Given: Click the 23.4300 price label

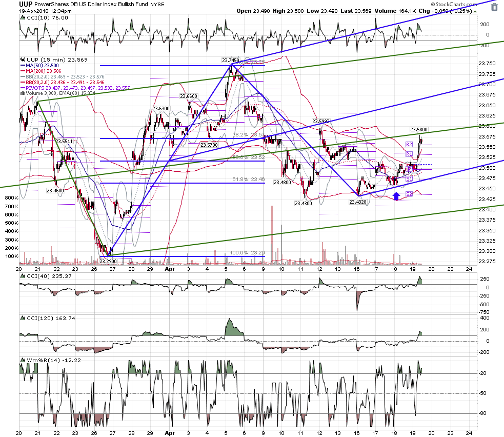Looking at the screenshot, I should coord(304,203).
